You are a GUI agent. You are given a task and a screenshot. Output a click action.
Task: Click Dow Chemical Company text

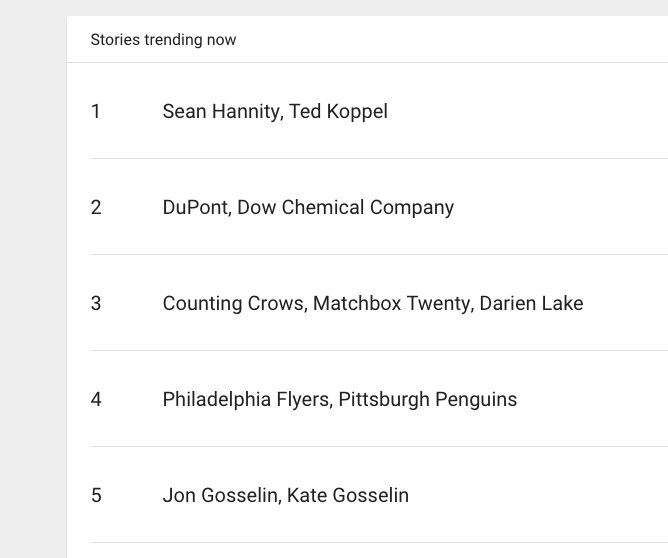coord(346,208)
